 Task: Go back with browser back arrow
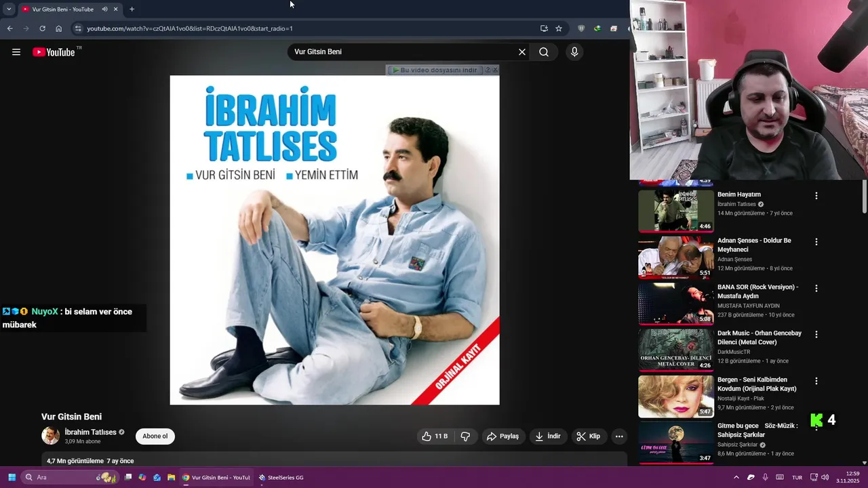click(9, 28)
